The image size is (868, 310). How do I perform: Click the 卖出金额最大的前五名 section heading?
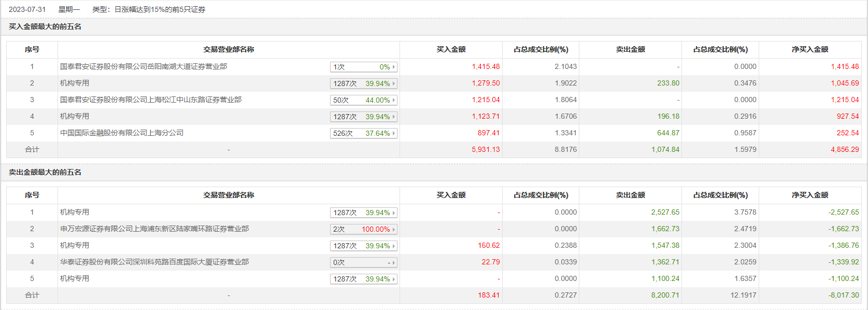point(45,172)
